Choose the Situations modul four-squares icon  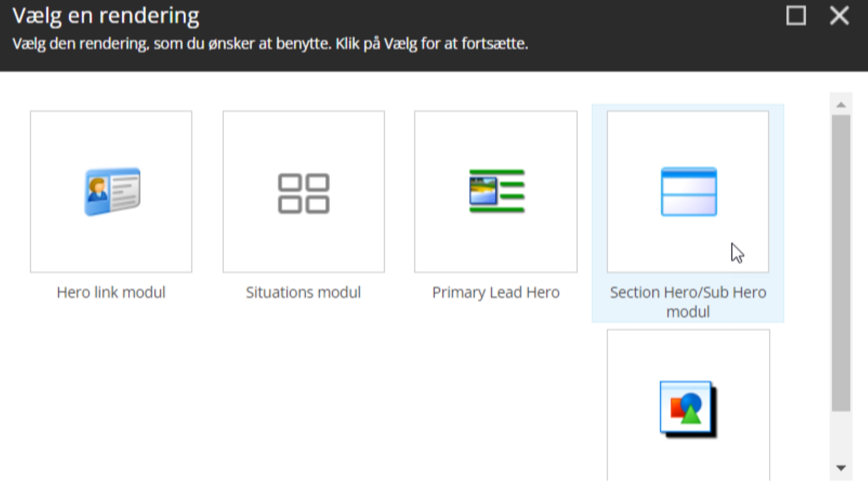[303, 193]
